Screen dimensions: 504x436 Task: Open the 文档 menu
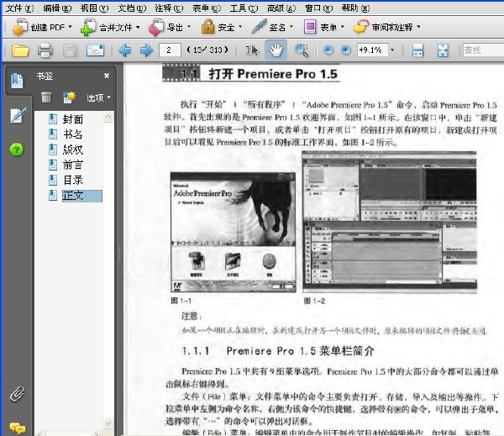132,8
